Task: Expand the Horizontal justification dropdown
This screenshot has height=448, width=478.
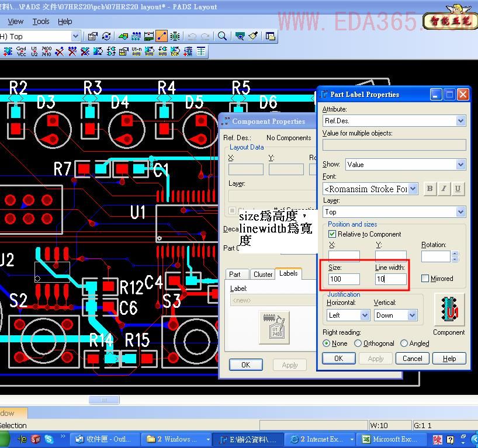Action: click(x=365, y=315)
